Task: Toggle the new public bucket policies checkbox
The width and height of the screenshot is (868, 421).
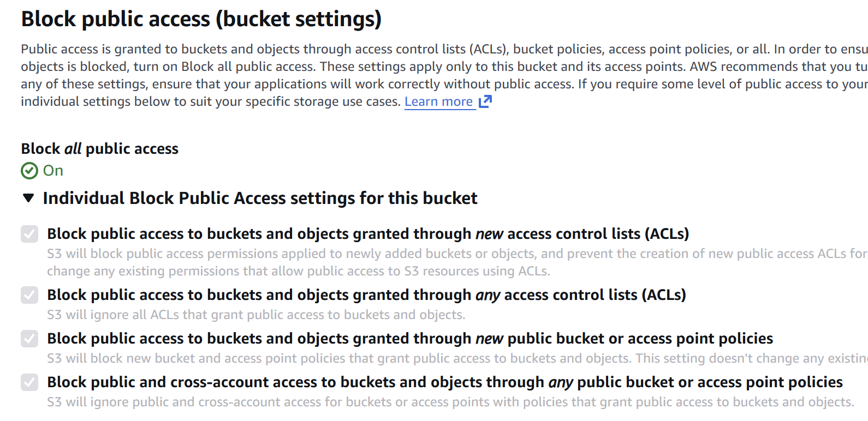Action: click(x=29, y=339)
